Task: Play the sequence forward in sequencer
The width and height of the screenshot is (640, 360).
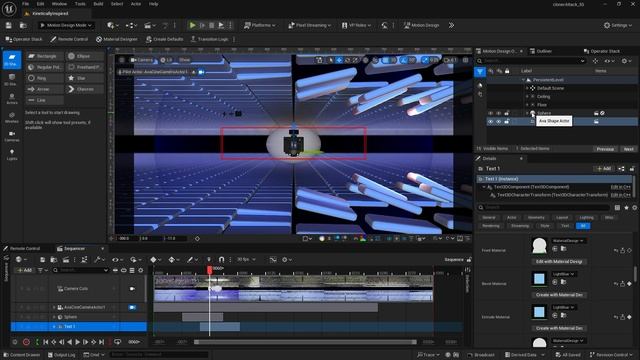Action: (78, 342)
